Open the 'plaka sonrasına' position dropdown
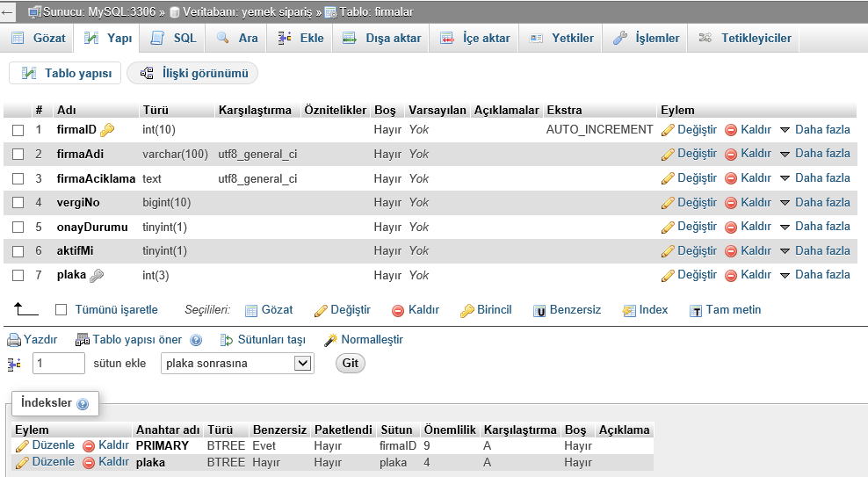 (x=237, y=364)
